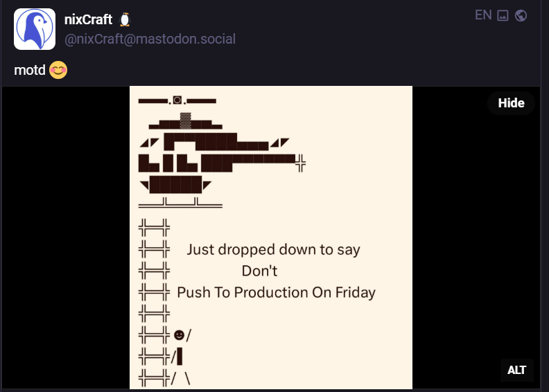Open the @nixCraft@mastodon.social handle

click(x=150, y=39)
